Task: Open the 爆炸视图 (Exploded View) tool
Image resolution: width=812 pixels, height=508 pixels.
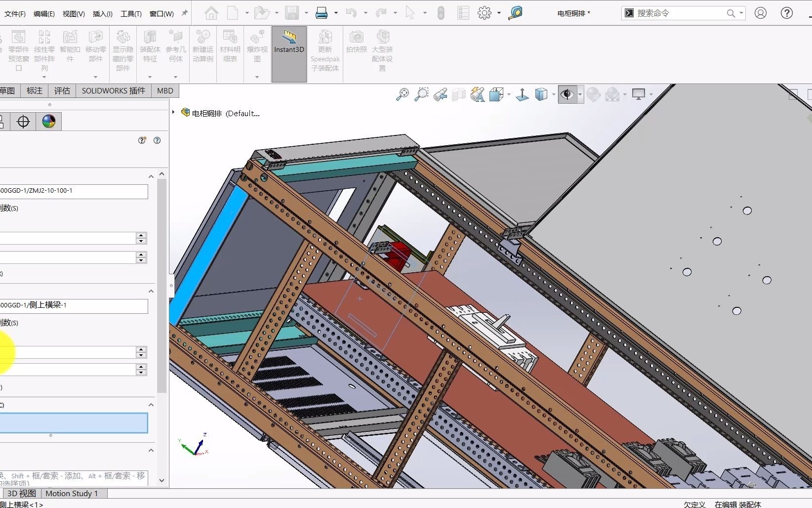Action: pos(256,47)
